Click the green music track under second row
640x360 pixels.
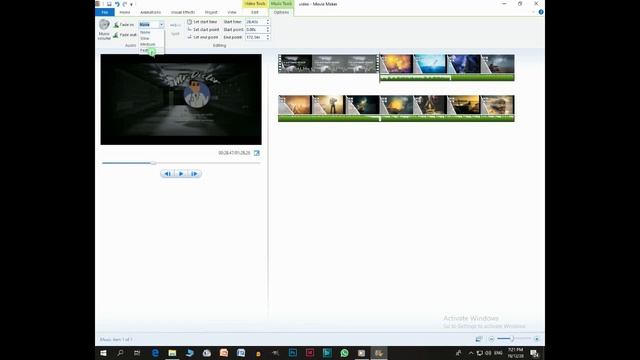click(396, 118)
